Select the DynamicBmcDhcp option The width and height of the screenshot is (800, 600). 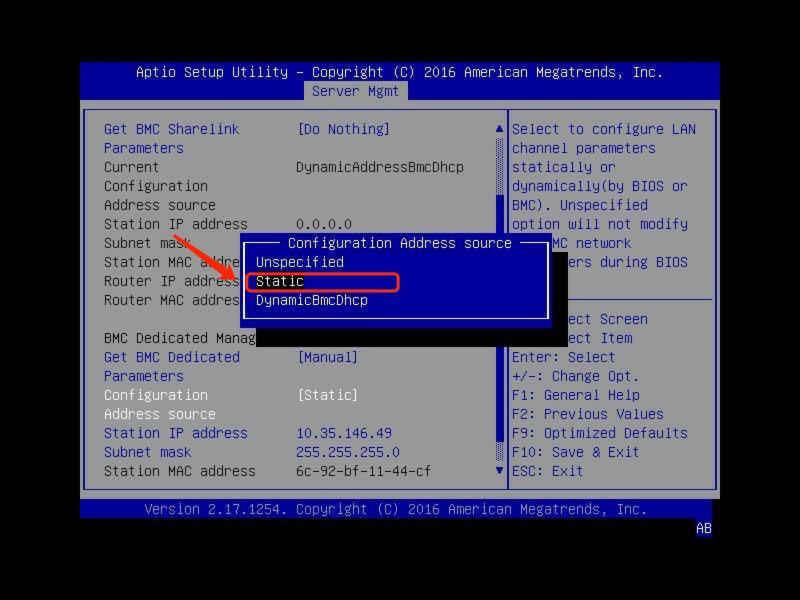pos(311,300)
